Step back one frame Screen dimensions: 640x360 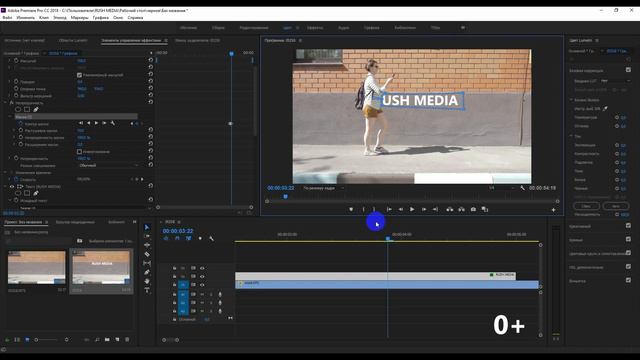[401, 209]
